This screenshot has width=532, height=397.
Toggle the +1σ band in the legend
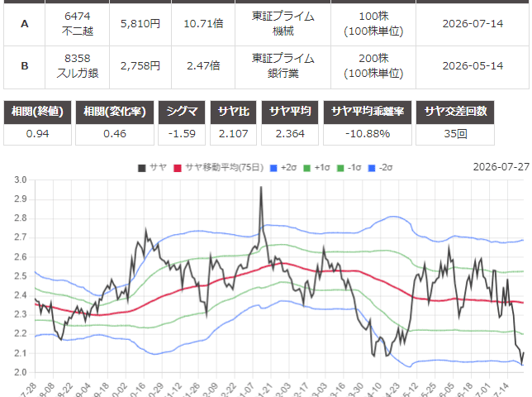click(316, 168)
